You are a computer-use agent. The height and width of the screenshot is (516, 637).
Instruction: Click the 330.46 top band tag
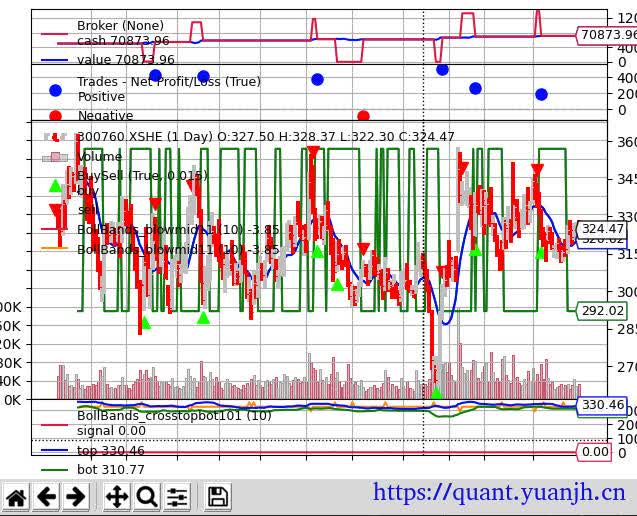[x=603, y=405]
